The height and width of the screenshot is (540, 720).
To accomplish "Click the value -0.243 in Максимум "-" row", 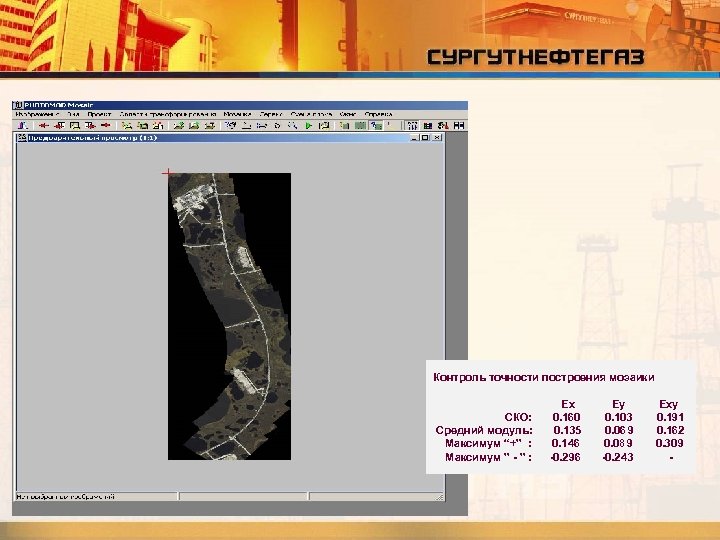I will point(618,457).
